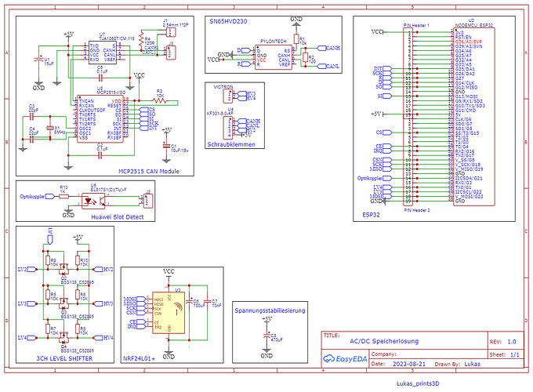
Task: Click the 'Huawei Slot Detect' label
Action: [118, 217]
